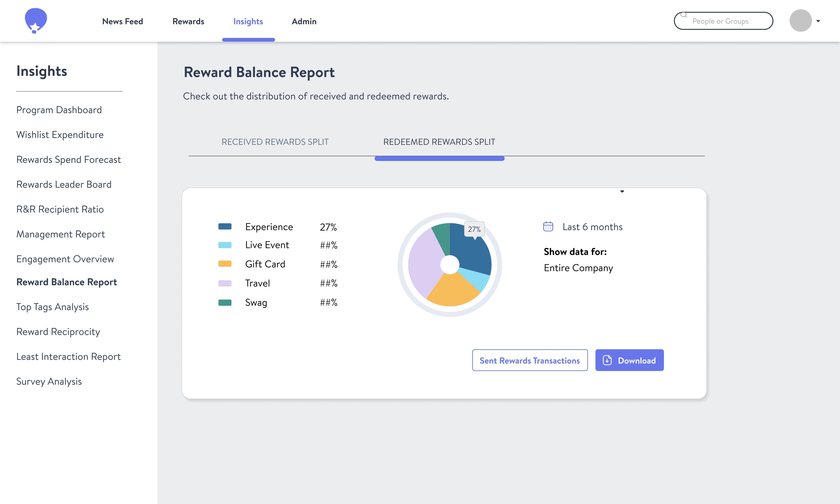Click the search magnifier icon

(x=684, y=15)
